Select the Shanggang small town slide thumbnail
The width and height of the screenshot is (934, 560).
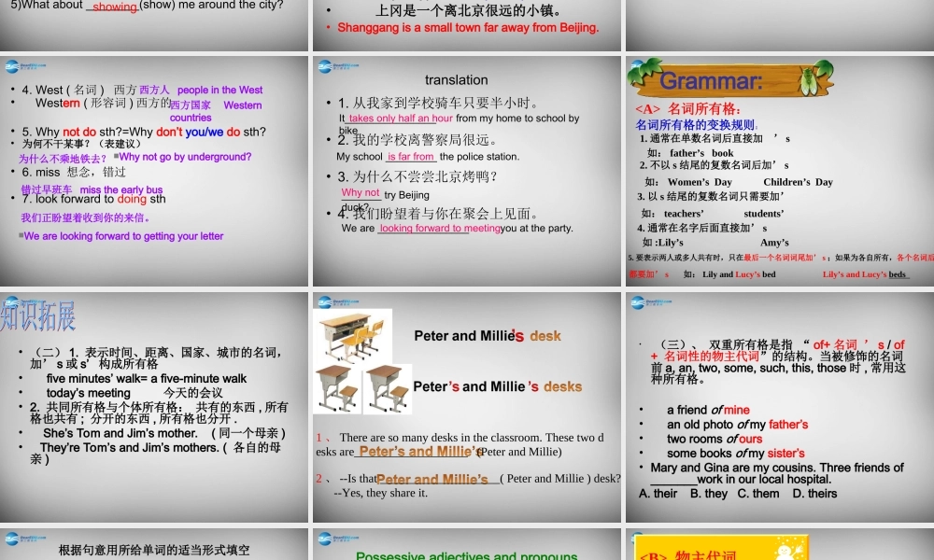[x=467, y=26]
